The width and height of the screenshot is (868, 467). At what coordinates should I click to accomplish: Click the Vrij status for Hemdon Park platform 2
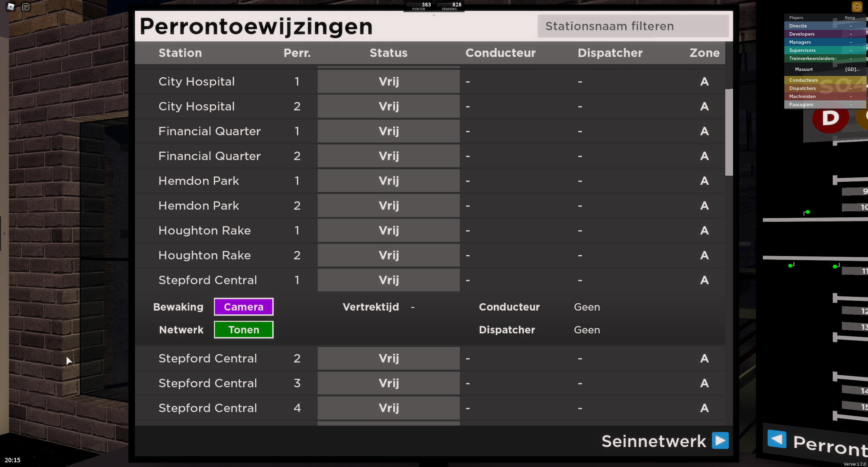point(389,206)
